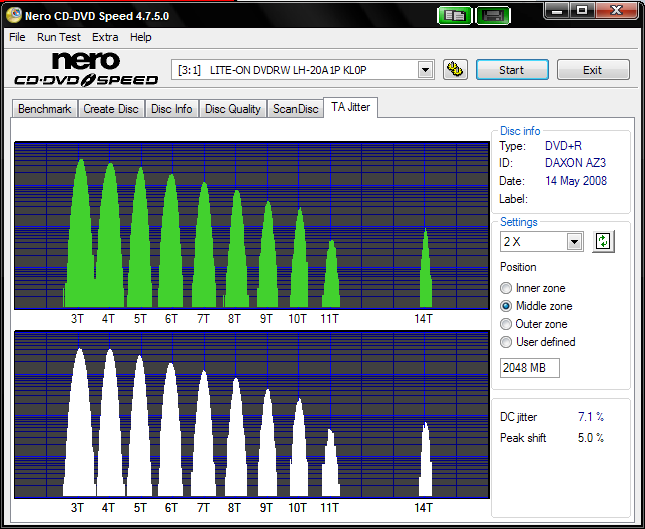Open the Run Test menu
The image size is (645, 529).
point(59,37)
